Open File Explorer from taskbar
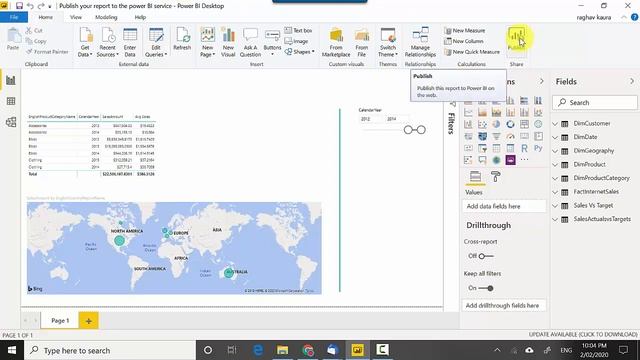The width and height of the screenshot is (640, 360). tap(282, 350)
